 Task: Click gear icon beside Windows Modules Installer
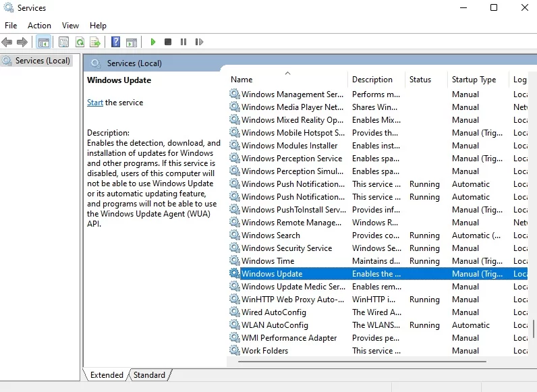(235, 145)
